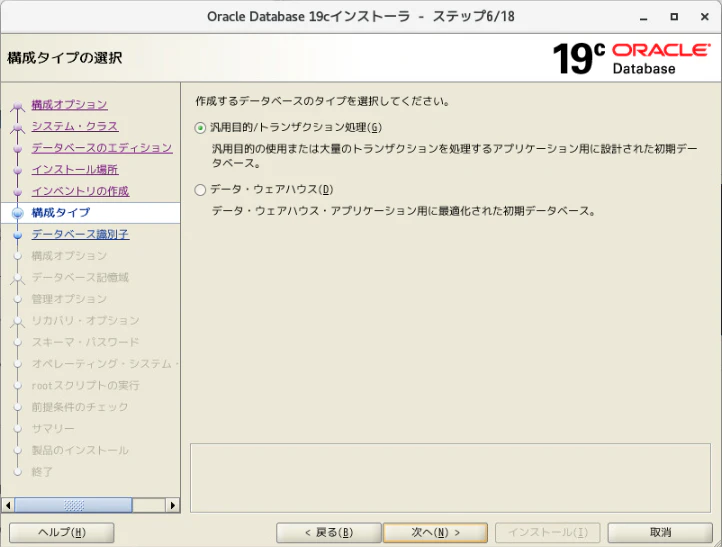The height and width of the screenshot is (547, 722).
Task: Click sidebar scrollbar left arrow
Action: click(x=8, y=505)
